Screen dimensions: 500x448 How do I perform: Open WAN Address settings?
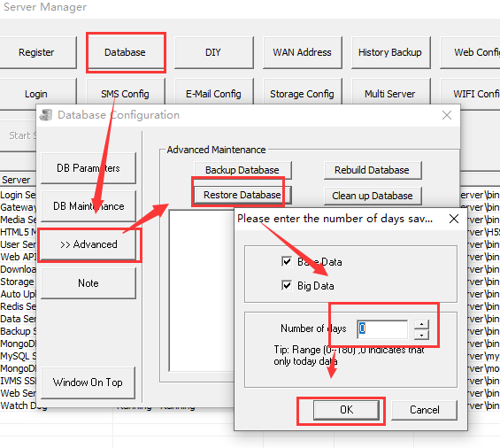click(x=302, y=52)
